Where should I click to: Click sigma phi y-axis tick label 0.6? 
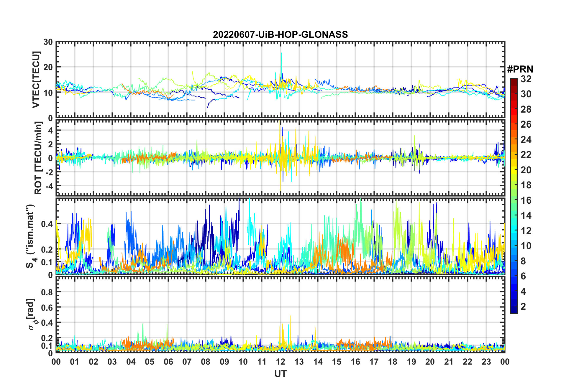47,307
